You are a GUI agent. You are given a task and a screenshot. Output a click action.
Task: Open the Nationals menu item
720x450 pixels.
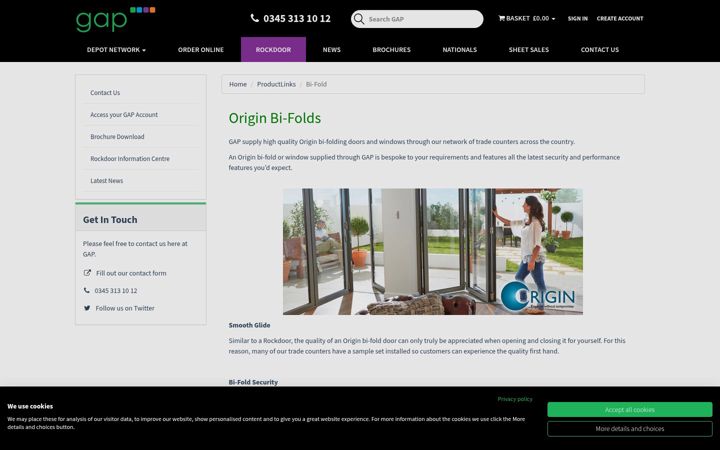tap(460, 50)
